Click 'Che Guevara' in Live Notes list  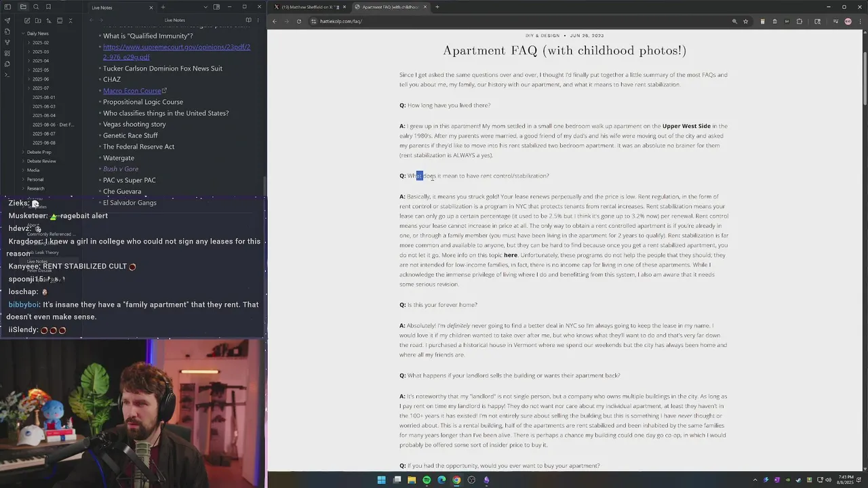[122, 191]
